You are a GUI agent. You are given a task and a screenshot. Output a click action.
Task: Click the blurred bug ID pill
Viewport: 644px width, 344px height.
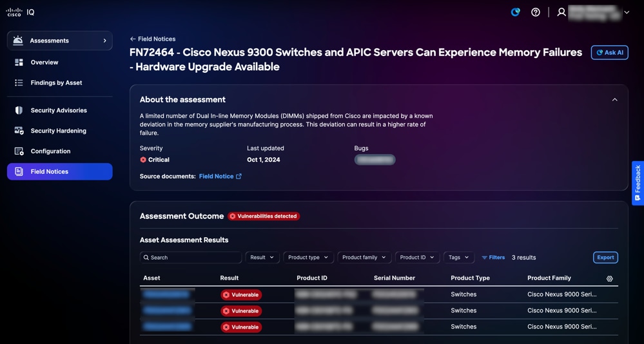click(375, 160)
